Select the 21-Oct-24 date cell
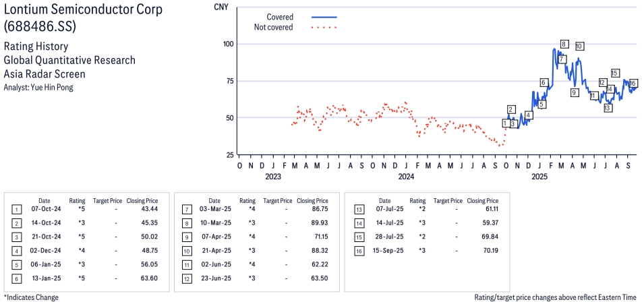 click(x=45, y=237)
